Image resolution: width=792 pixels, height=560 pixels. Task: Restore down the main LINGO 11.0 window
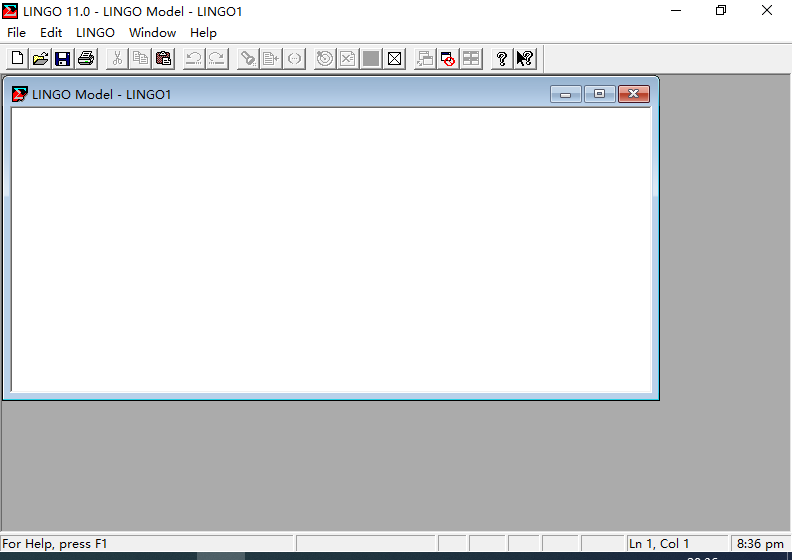pos(721,11)
